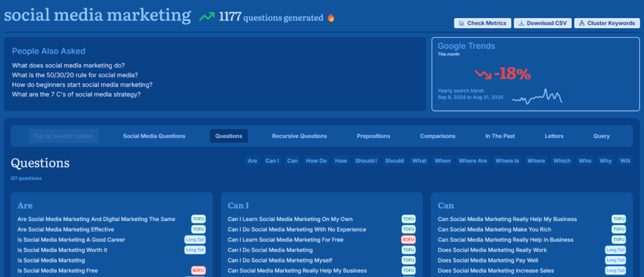Viewport: 644px width, 277px height.
Task: Click 'Can I Do Social Media Marketing Myself'
Action: coord(280,260)
